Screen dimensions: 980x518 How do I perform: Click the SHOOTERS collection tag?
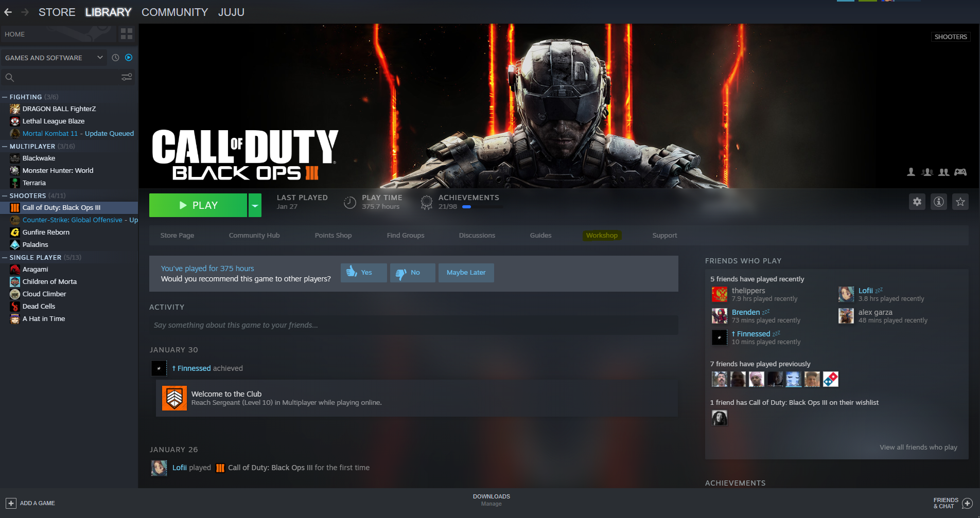coord(951,37)
